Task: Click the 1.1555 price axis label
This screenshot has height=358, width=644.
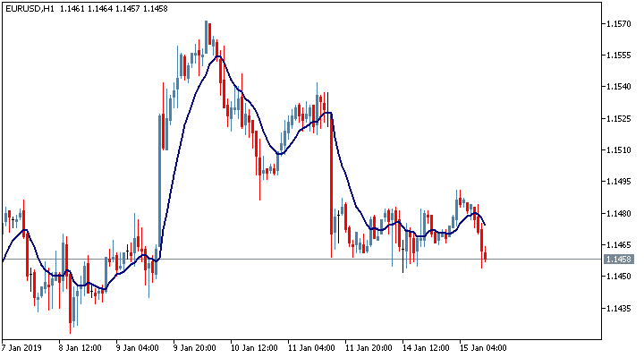Action: click(x=619, y=55)
